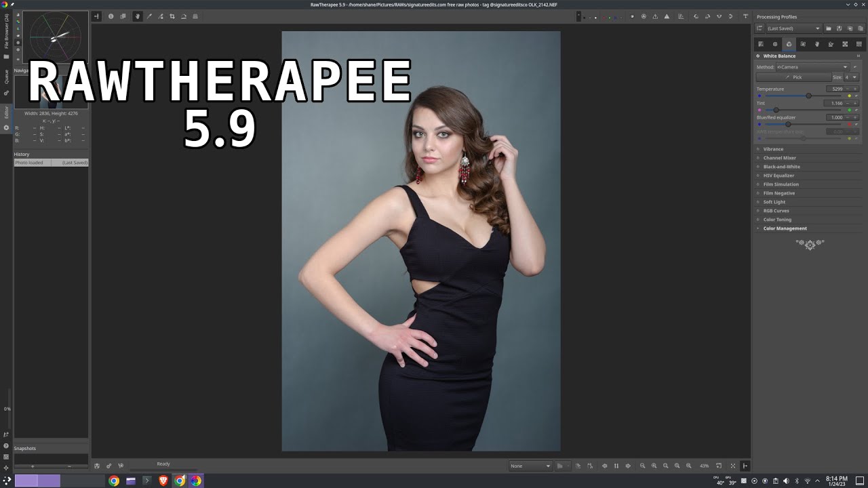The width and height of the screenshot is (868, 488).
Task: Select the Hand navigation tool
Action: 138,16
